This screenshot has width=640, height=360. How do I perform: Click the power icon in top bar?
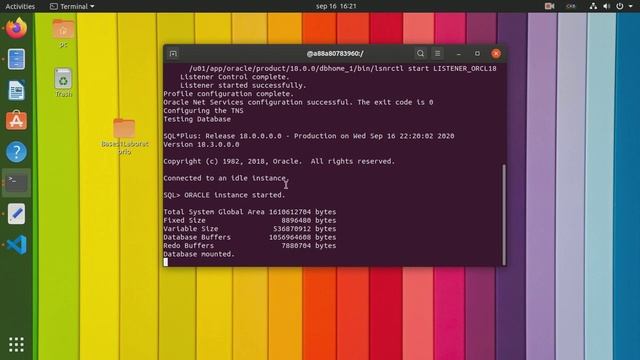point(620,6)
